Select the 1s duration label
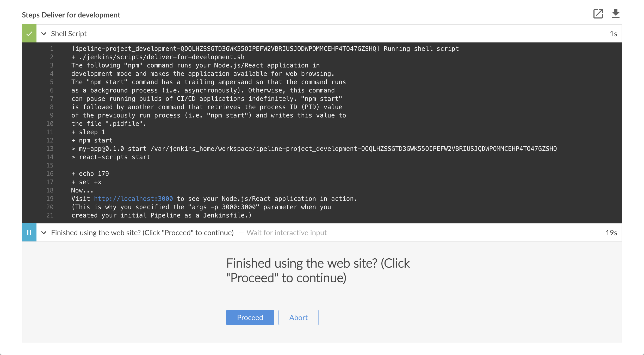This screenshot has width=644, height=355. 614,34
